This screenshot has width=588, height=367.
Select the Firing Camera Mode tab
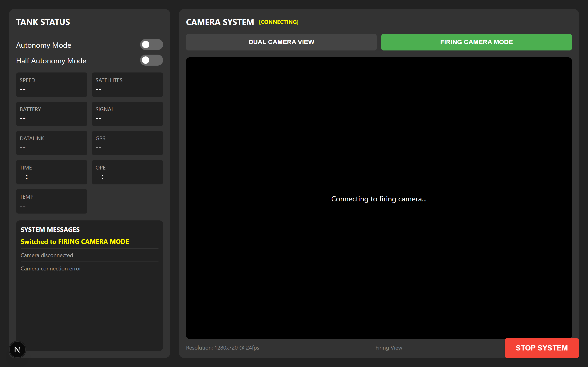pos(476,42)
